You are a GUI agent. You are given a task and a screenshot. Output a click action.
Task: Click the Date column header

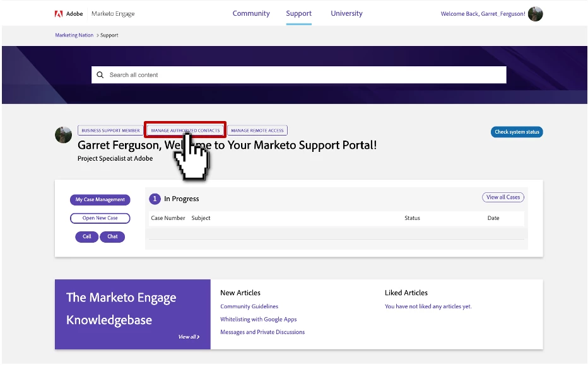(x=493, y=218)
